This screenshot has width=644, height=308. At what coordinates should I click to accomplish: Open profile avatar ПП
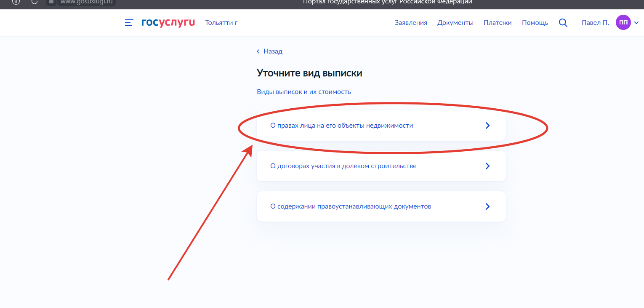pos(623,22)
